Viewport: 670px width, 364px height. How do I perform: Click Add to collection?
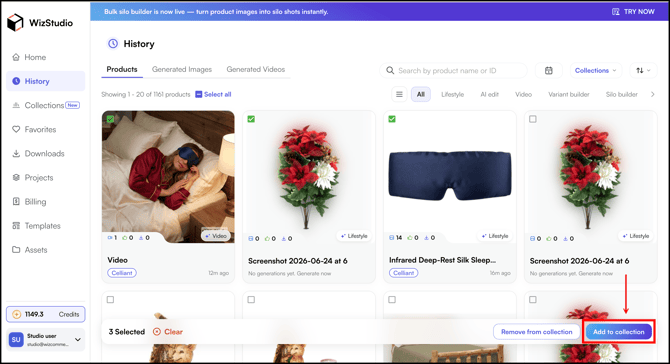click(x=619, y=332)
